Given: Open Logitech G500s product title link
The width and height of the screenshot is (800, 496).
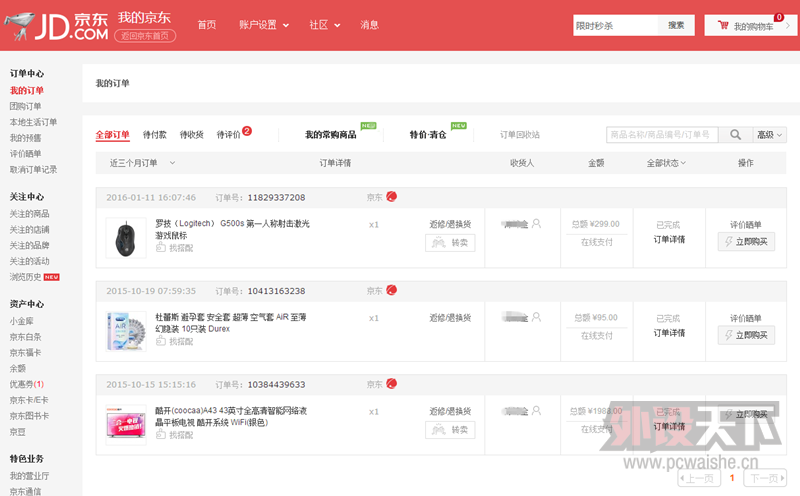Looking at the screenshot, I should coord(232,229).
